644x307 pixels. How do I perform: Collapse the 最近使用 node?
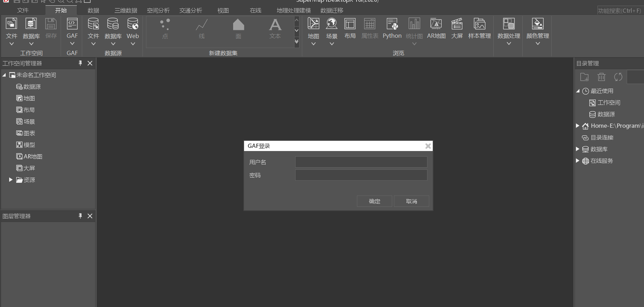click(578, 91)
